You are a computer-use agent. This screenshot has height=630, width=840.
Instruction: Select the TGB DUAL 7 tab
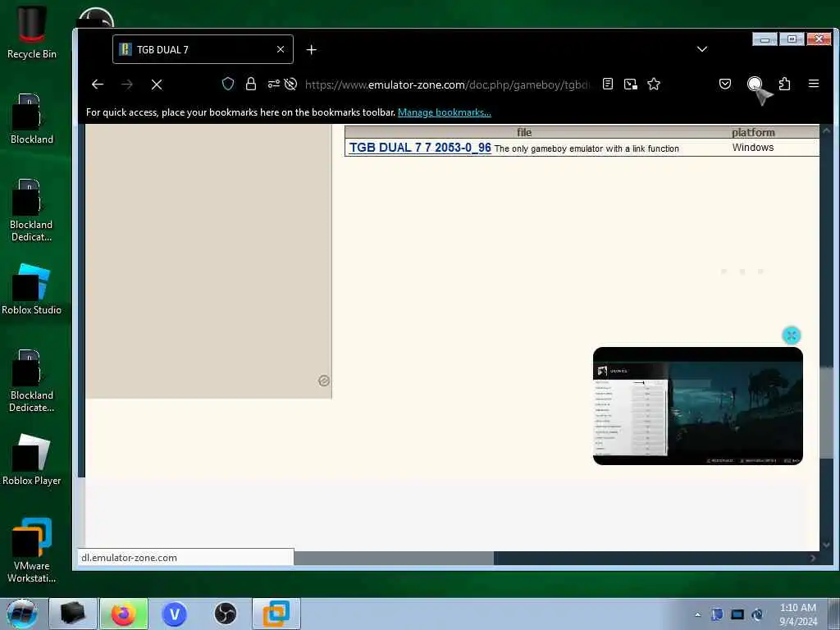point(203,49)
